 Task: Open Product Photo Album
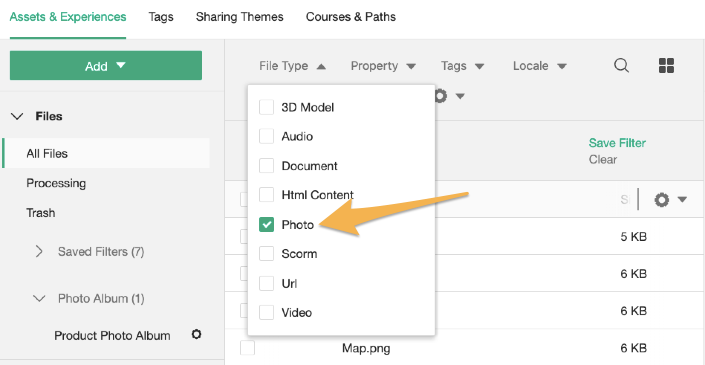click(112, 336)
